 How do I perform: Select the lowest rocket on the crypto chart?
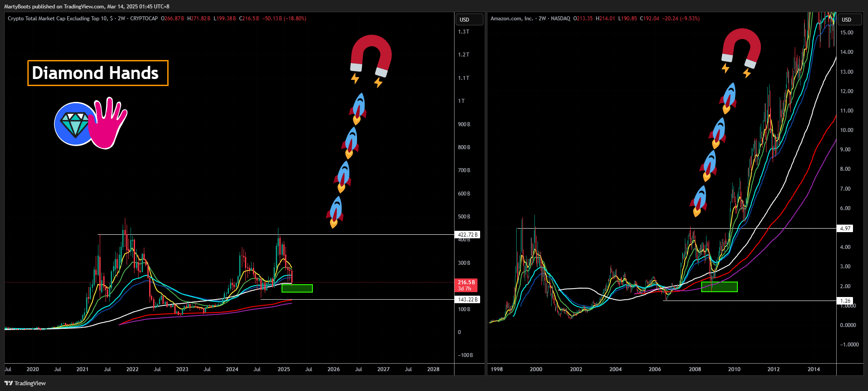click(x=335, y=212)
